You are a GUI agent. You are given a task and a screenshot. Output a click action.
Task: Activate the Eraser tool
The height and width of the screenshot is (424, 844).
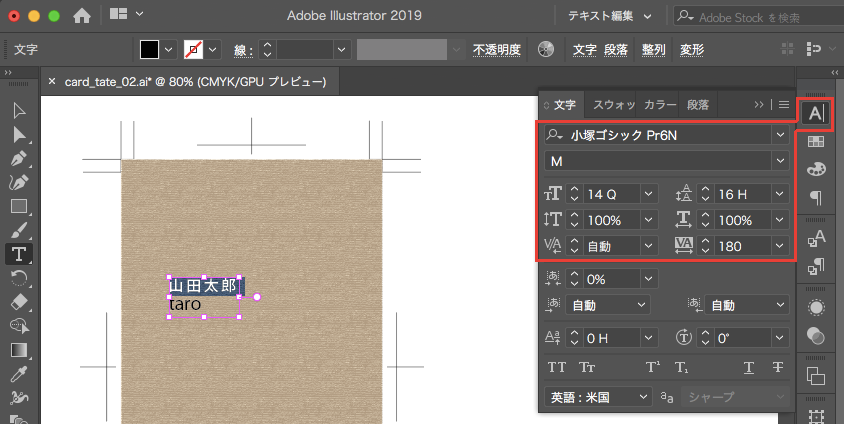(x=17, y=301)
